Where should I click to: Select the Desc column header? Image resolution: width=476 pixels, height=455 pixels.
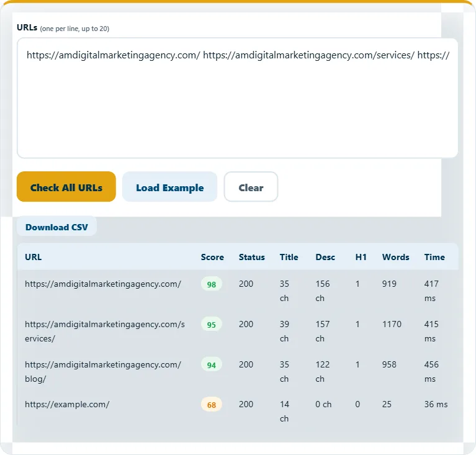pyautogui.click(x=325, y=257)
